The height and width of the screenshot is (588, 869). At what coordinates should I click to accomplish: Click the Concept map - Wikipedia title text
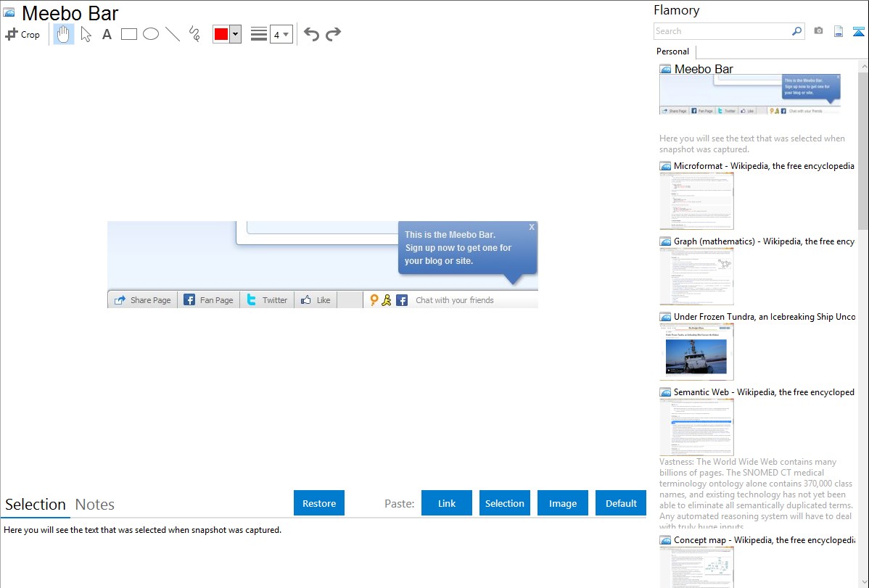[x=764, y=539]
